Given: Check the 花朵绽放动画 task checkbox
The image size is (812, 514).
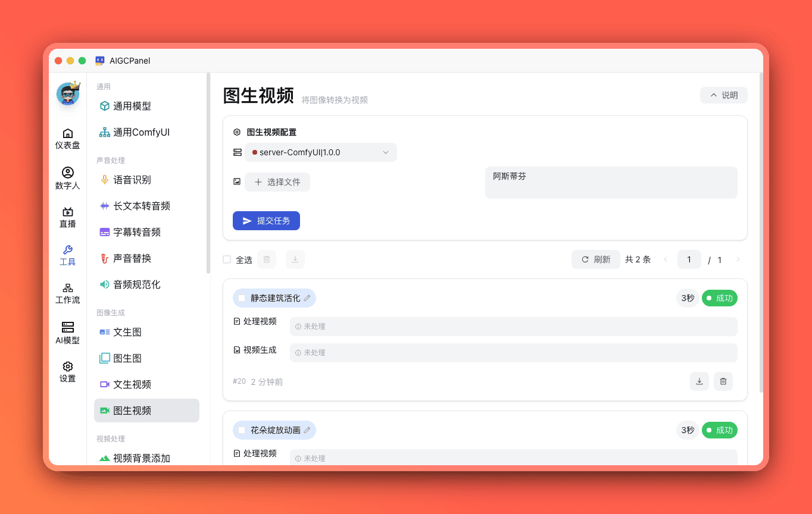Looking at the screenshot, I should (x=242, y=430).
